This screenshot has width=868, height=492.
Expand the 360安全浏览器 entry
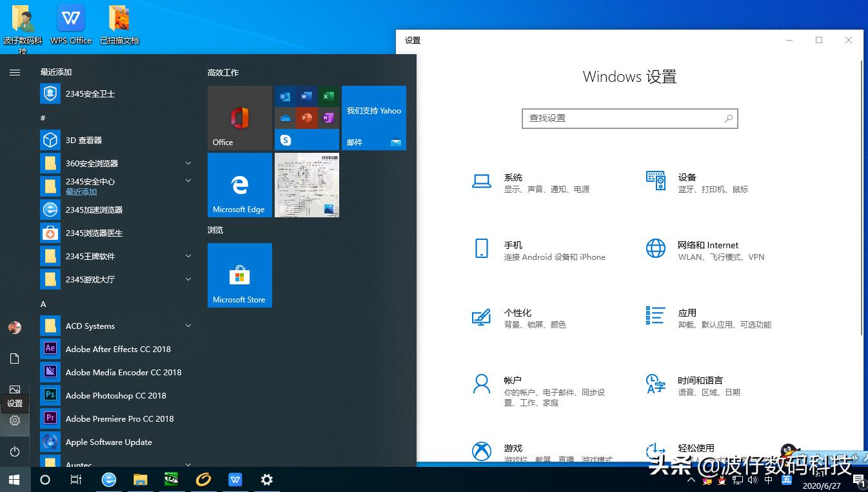(x=188, y=163)
